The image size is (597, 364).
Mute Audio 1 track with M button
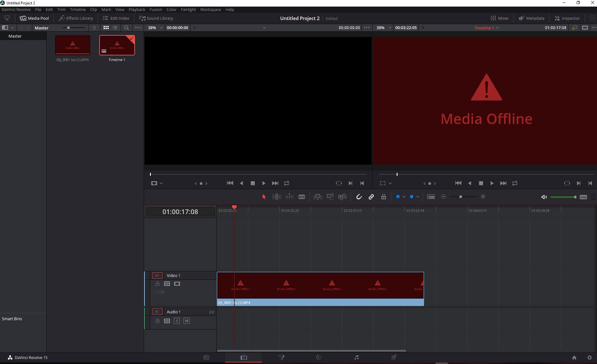pyautogui.click(x=187, y=321)
